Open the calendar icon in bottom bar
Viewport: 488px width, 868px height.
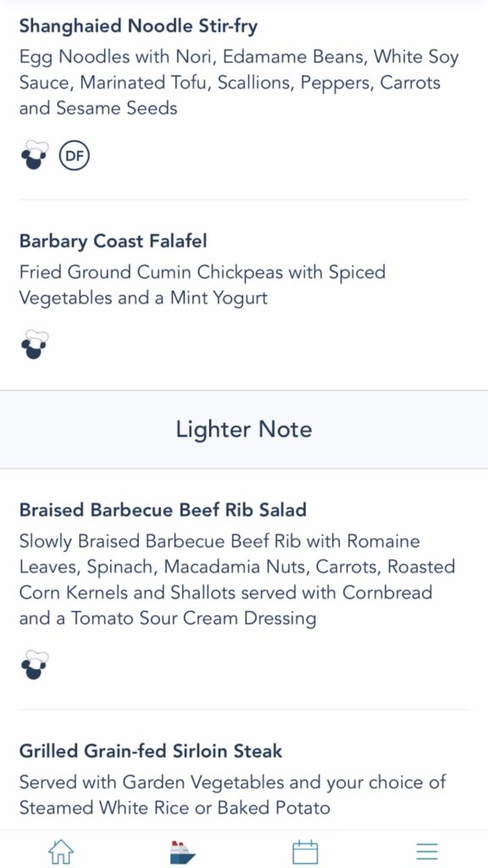305,851
